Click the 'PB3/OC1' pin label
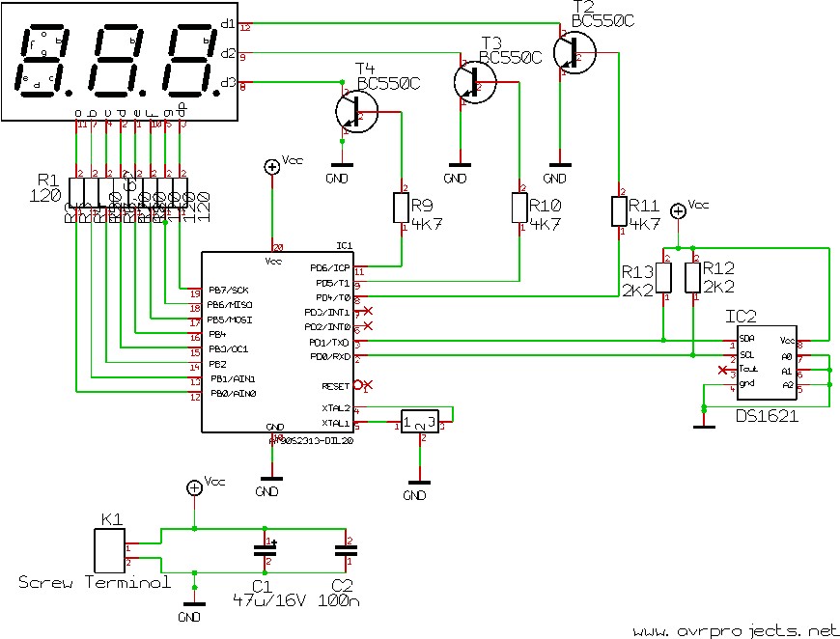Viewport: 840px width, 639px height. 229,349
